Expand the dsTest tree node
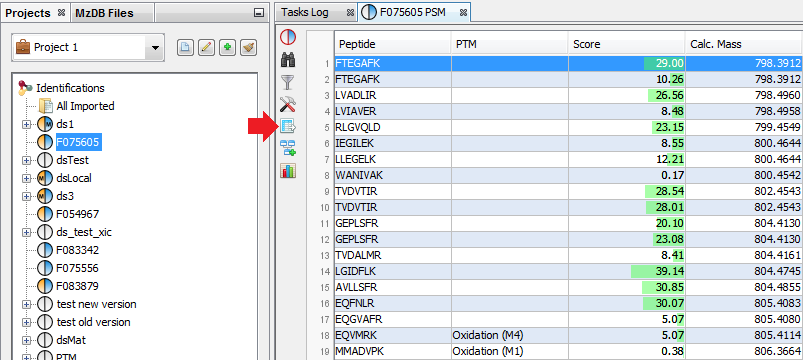 click(x=27, y=160)
